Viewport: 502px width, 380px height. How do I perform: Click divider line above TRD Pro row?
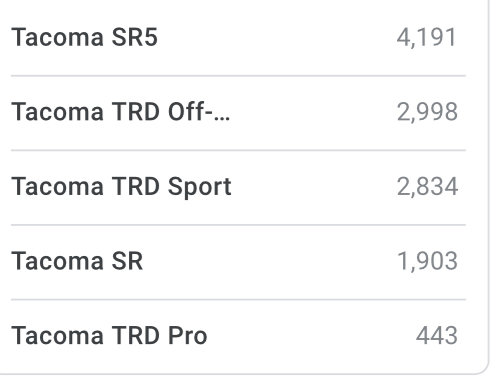[x=238, y=300]
